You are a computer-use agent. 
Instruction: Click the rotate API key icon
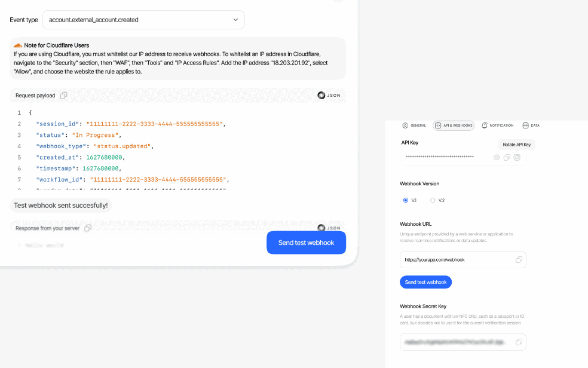tap(517, 157)
